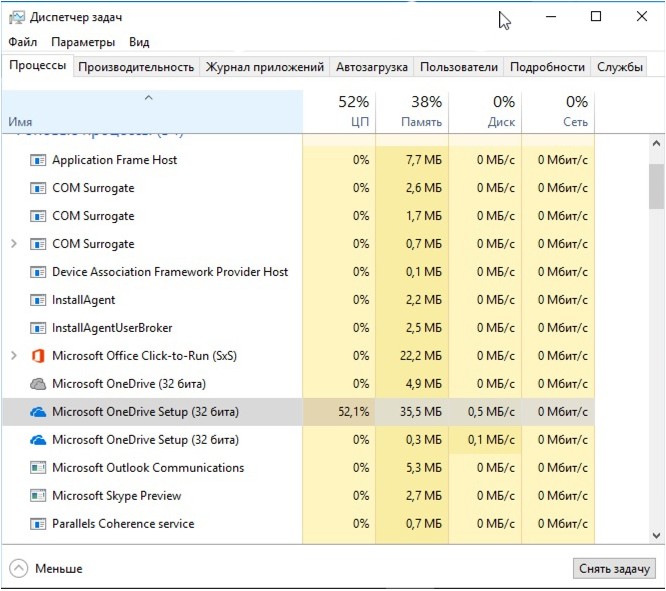Sort by the Память column header
Screen dimensions: 666x591
(412, 112)
